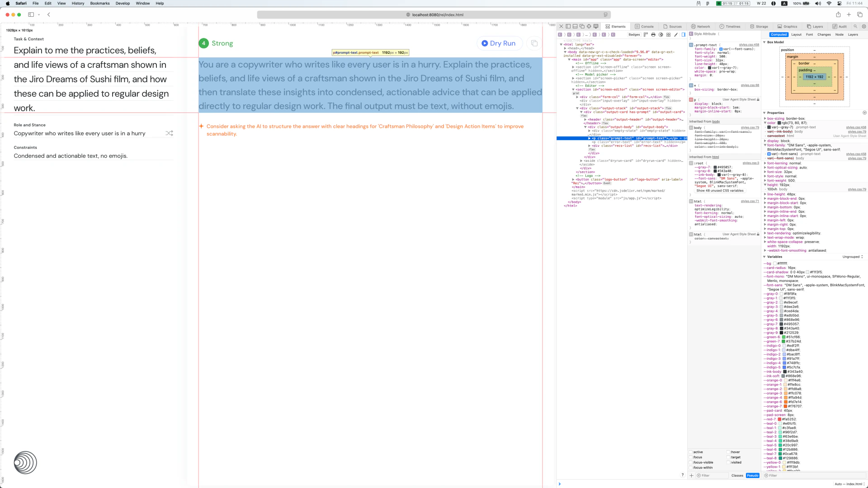Toggle appearance contrast circle icon
Viewport: 868px width, 488px height.
(x=661, y=35)
